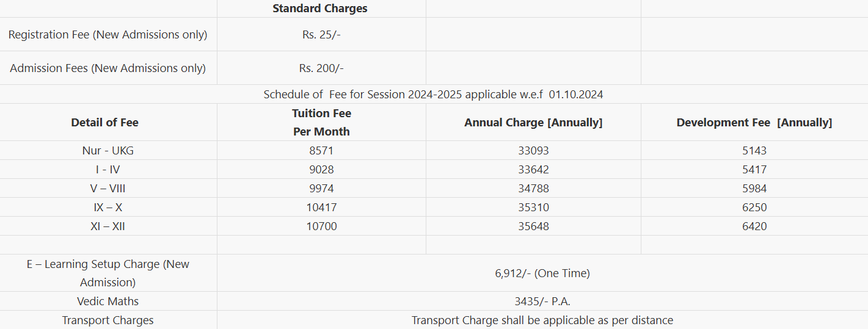Select the Rs. 25/- registration amount

[321, 35]
